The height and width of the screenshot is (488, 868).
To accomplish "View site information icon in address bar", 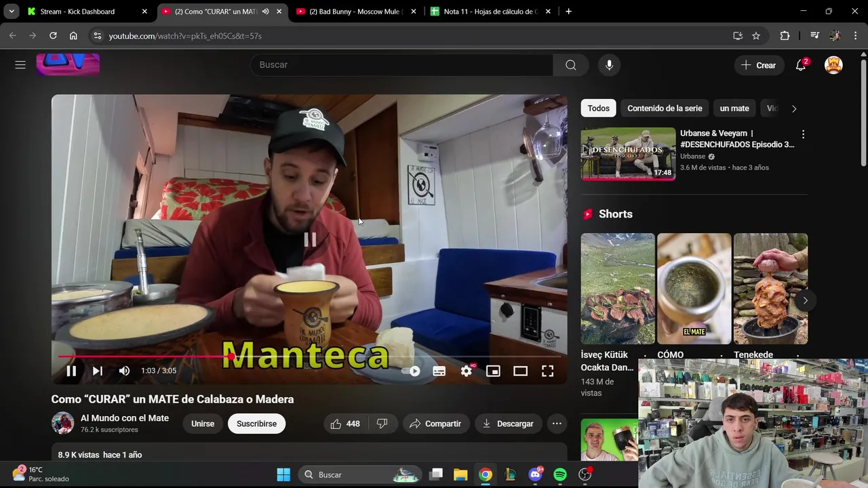I will 97,36.
